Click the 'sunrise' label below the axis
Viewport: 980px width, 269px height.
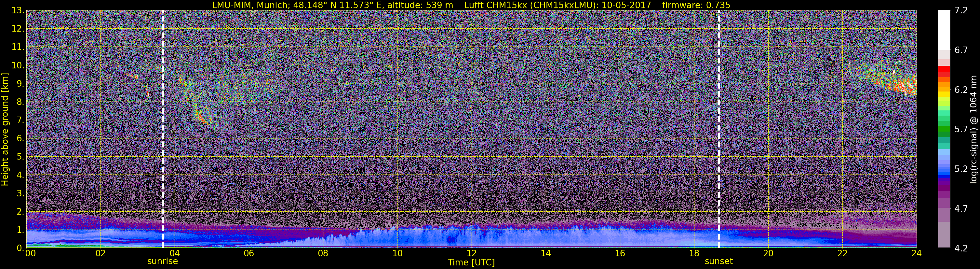point(162,262)
